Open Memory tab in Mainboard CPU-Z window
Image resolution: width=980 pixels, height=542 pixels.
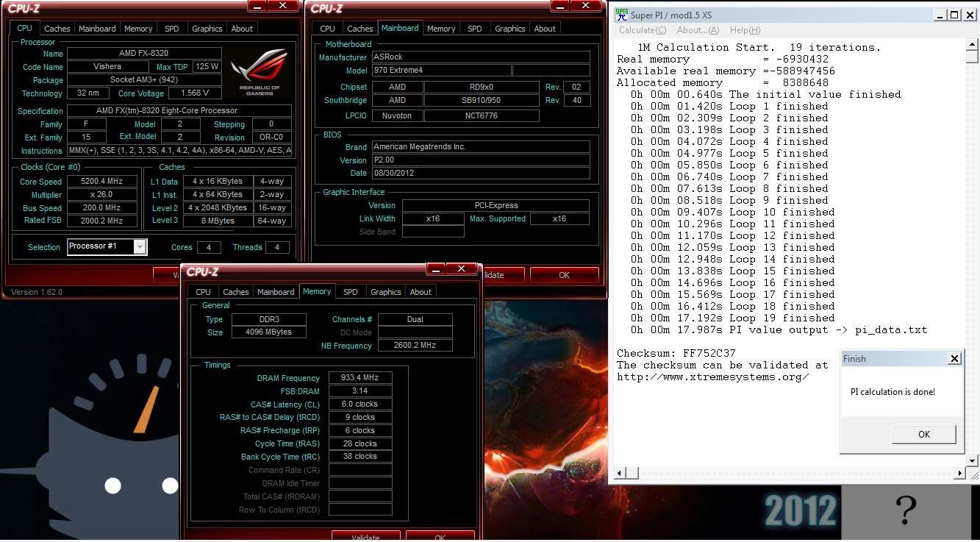441,29
